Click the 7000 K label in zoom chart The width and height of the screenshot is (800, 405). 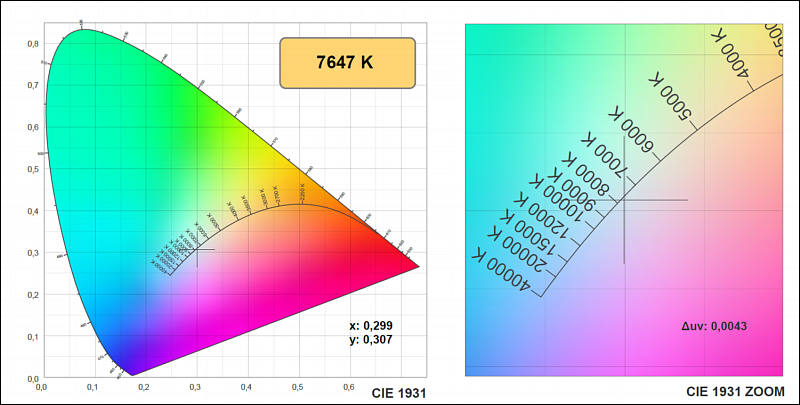pyautogui.click(x=605, y=156)
